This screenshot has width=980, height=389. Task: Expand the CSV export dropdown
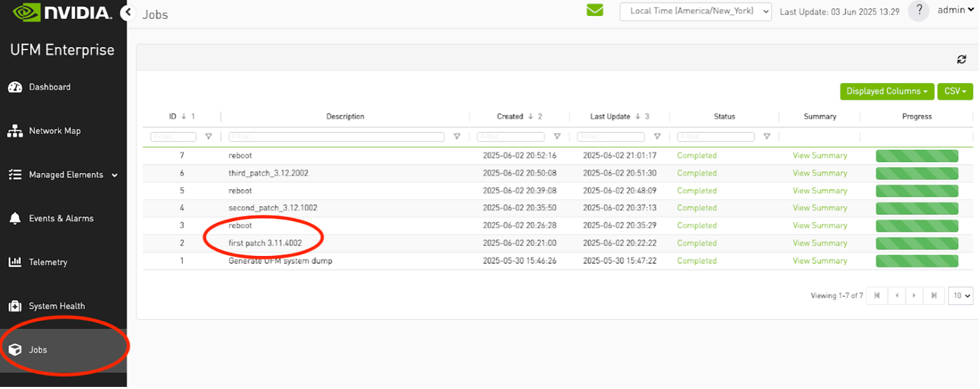click(x=955, y=92)
